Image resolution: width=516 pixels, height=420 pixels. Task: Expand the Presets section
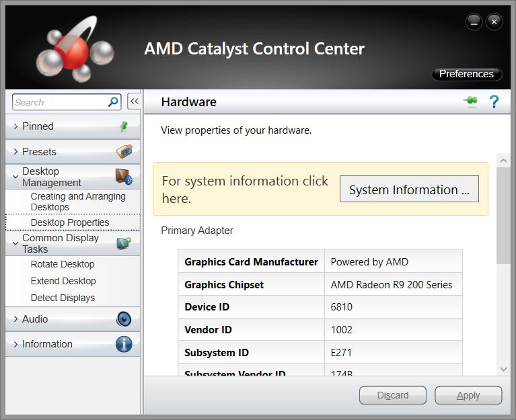(15, 151)
